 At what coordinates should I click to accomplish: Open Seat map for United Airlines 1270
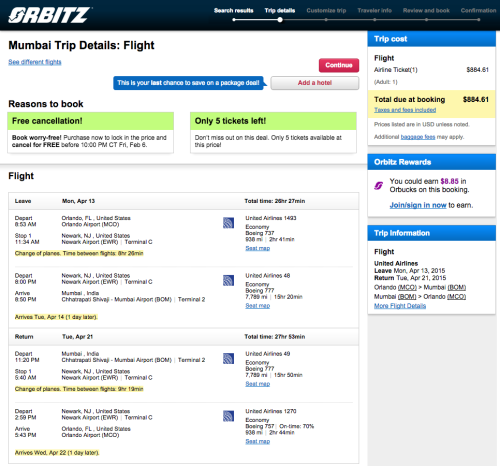pos(258,441)
